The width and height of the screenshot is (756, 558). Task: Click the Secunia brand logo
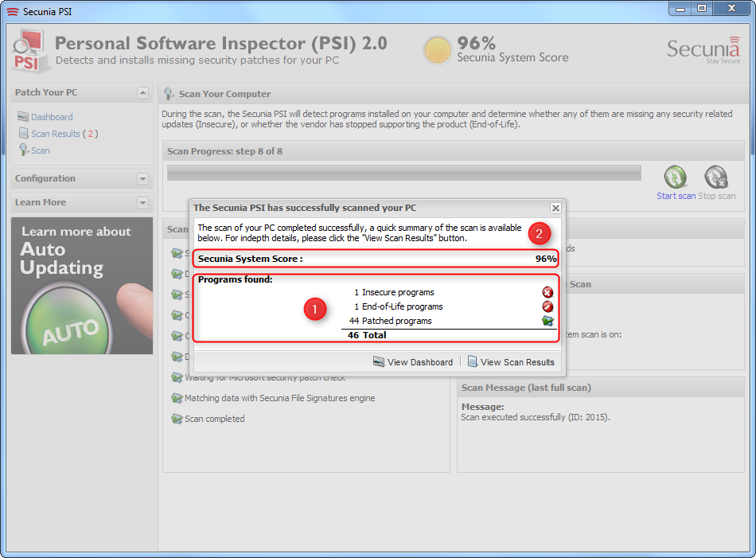[x=703, y=49]
